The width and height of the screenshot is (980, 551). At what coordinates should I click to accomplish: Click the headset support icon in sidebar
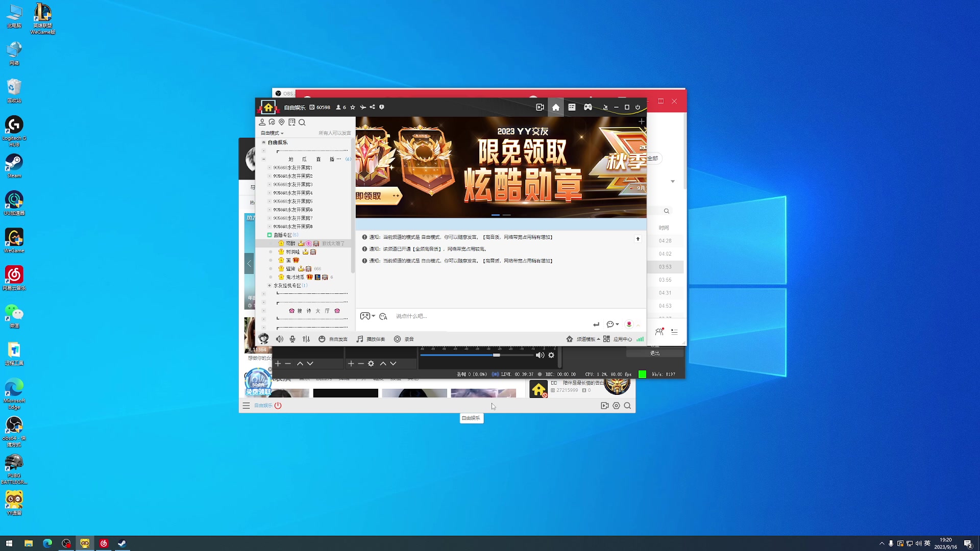point(272,122)
